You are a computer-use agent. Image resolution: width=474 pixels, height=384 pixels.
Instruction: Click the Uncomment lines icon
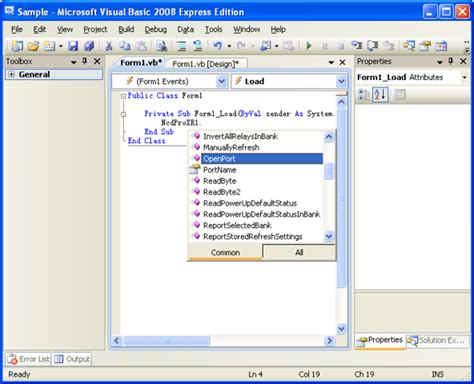pos(198,46)
